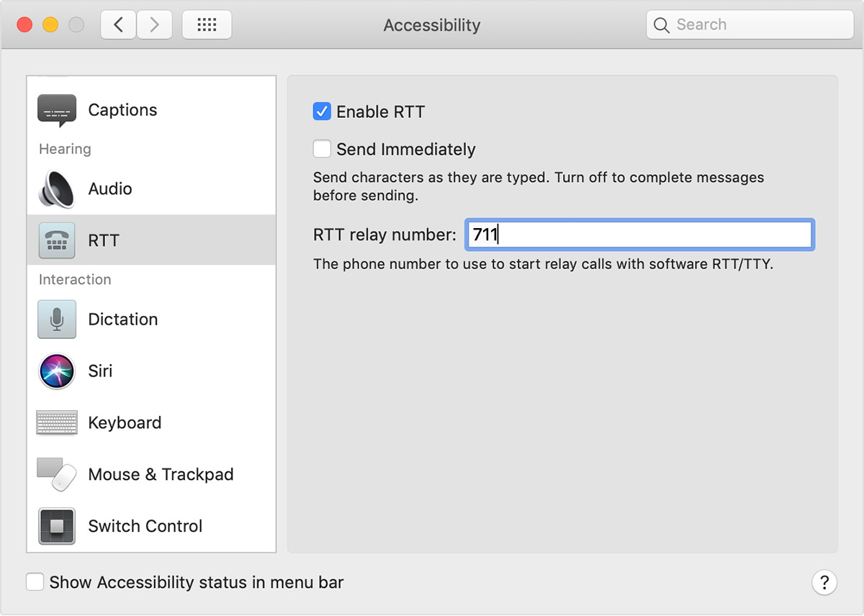864x616 pixels.
Task: Select the Switch Control icon
Action: coord(57,526)
